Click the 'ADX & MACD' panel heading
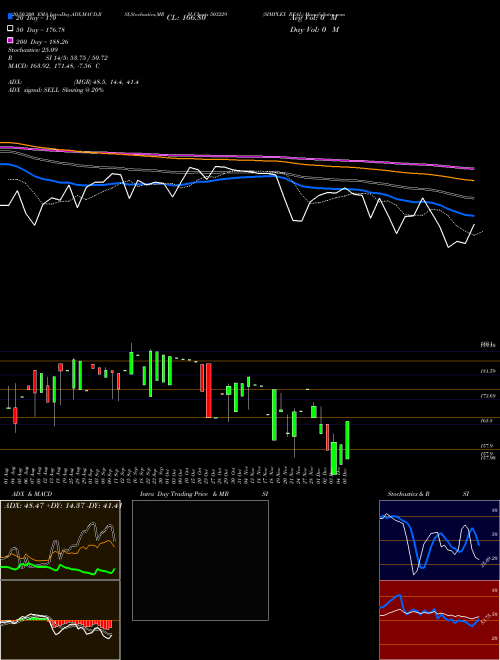The width and height of the screenshot is (500, 660). (32, 494)
